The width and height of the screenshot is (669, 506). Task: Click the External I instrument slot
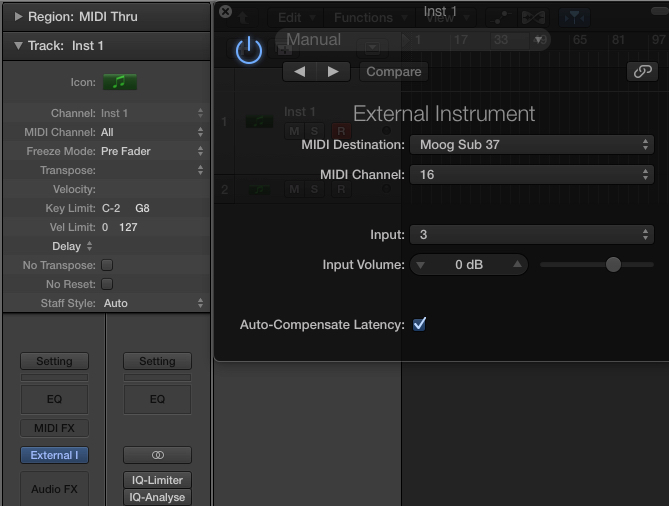pos(54,455)
